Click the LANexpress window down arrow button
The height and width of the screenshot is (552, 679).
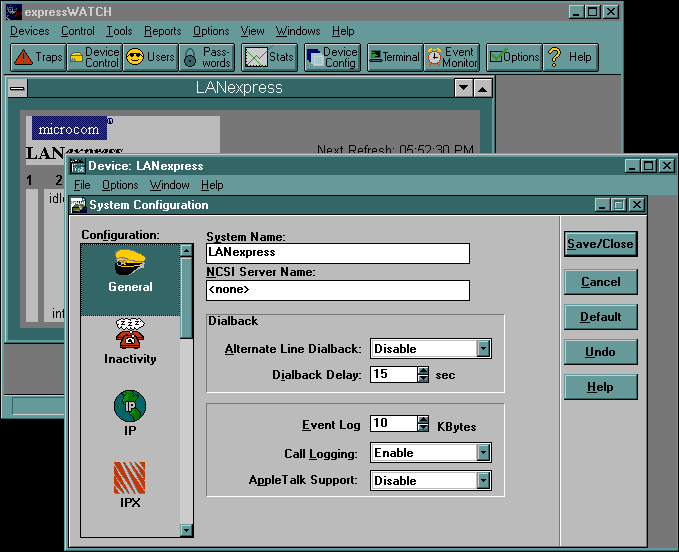[463, 88]
